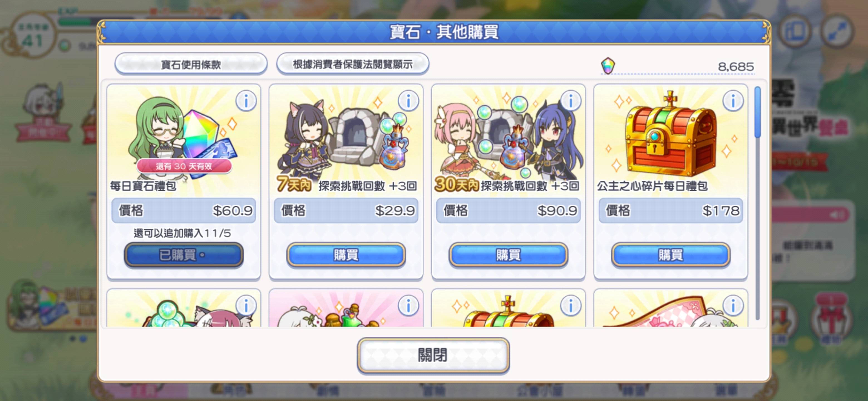Click the shop list vertical scrollbar
868x401 pixels.
pyautogui.click(x=758, y=202)
